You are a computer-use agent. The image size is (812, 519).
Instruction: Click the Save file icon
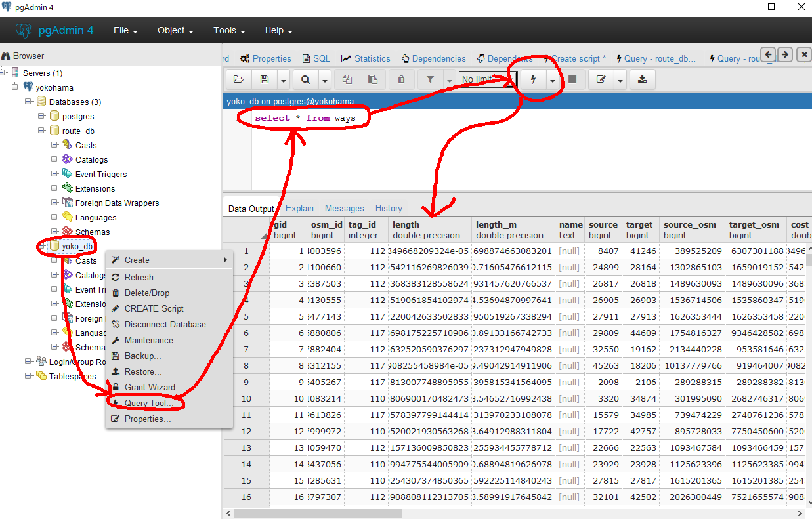click(265, 79)
